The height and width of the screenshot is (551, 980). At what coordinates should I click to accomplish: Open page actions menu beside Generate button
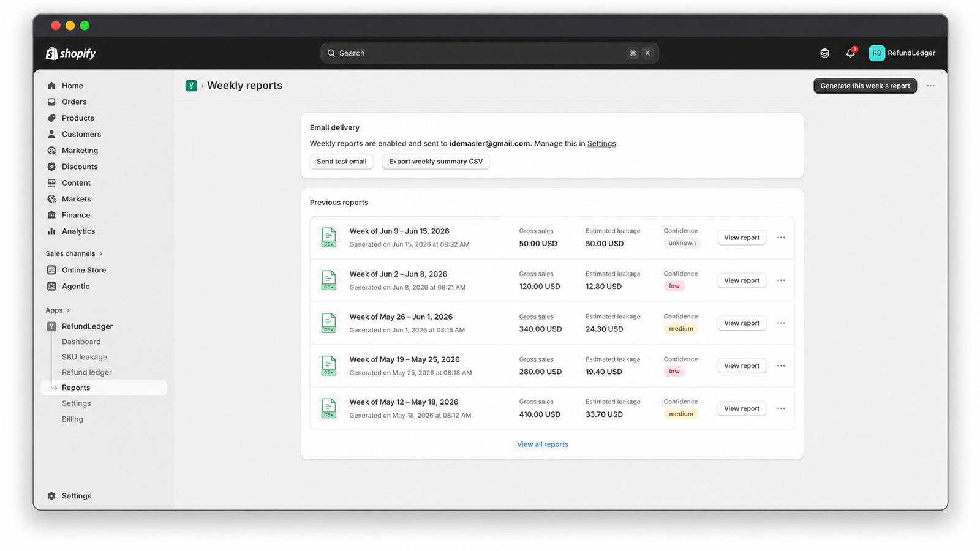[930, 86]
